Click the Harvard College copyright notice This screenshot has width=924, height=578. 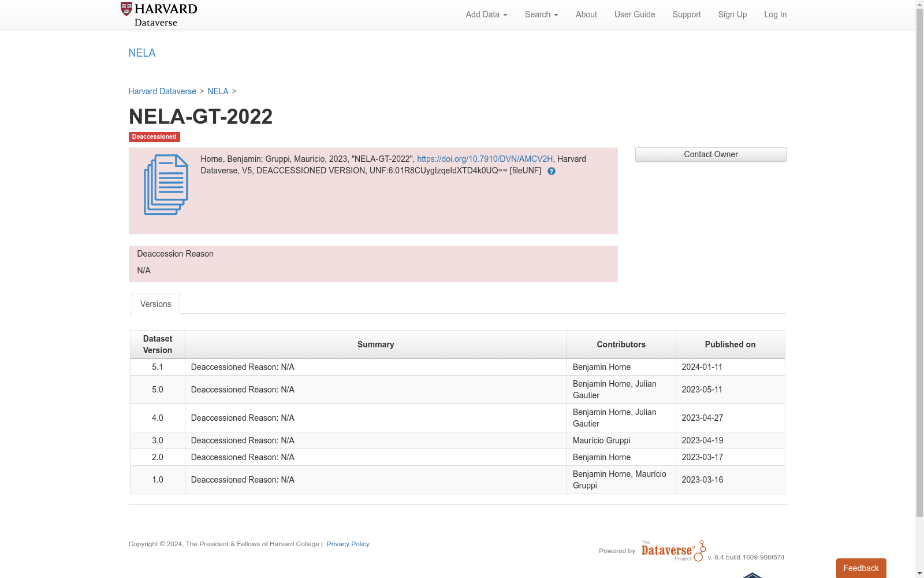[x=223, y=544]
